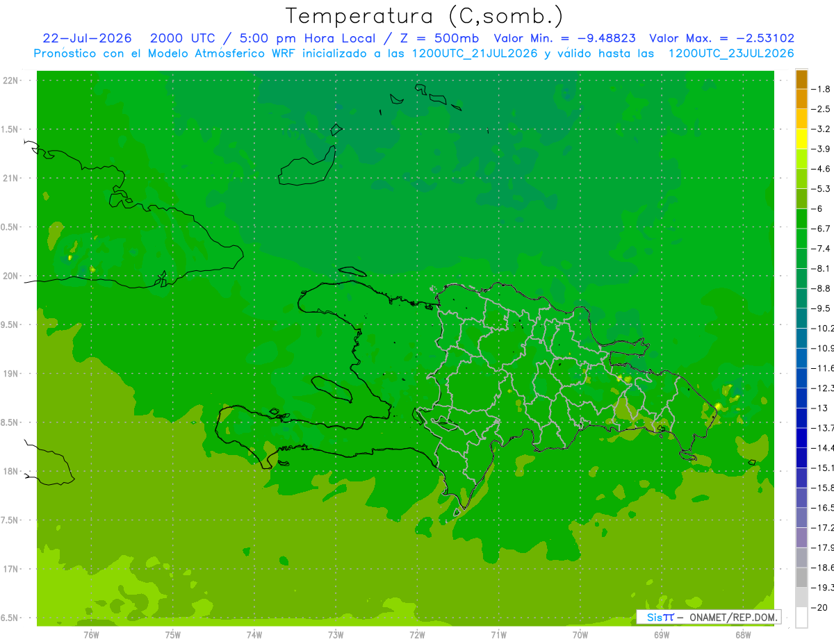Click the legend label '-15.1'
Screen dimensions: 834x644
823,468
